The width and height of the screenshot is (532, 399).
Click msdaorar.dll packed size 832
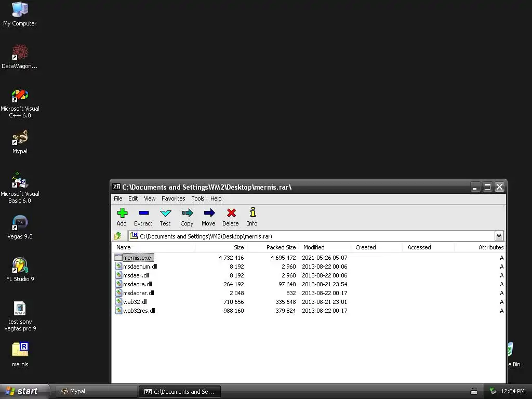click(291, 293)
